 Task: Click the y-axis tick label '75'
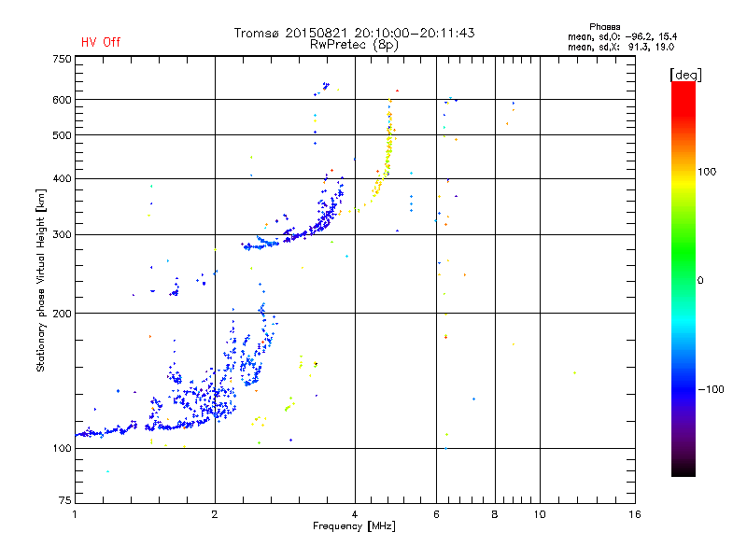click(x=65, y=500)
